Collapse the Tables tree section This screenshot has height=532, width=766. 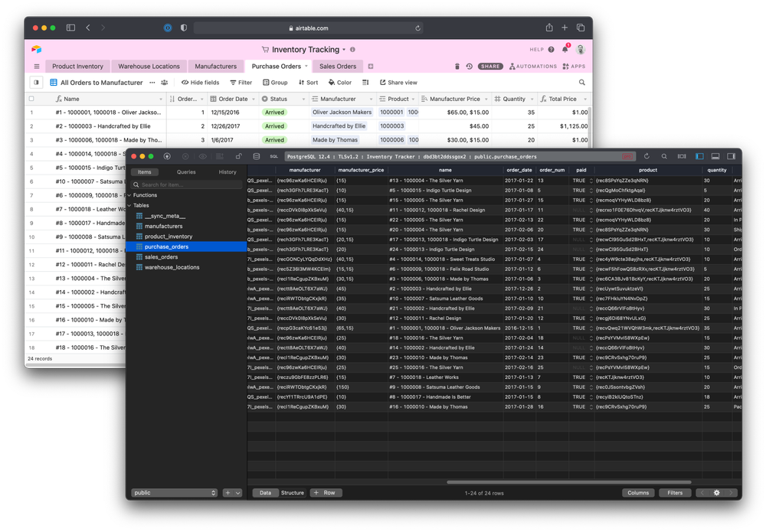tap(129, 205)
